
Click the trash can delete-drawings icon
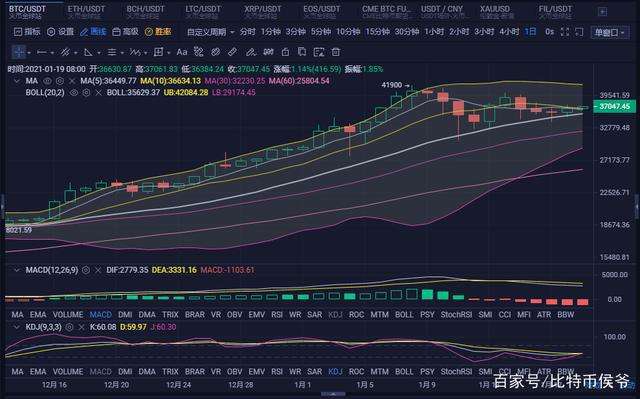tap(336, 52)
